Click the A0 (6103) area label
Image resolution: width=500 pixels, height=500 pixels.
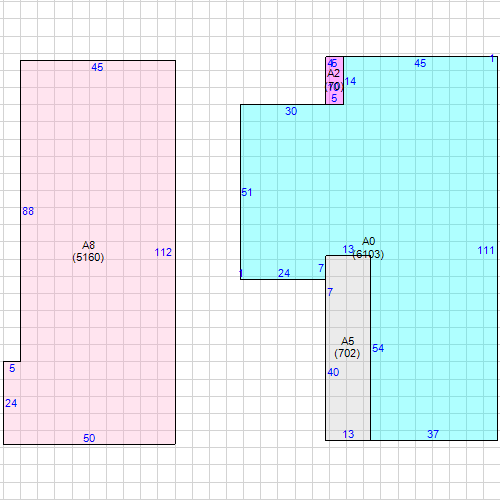click(x=368, y=248)
